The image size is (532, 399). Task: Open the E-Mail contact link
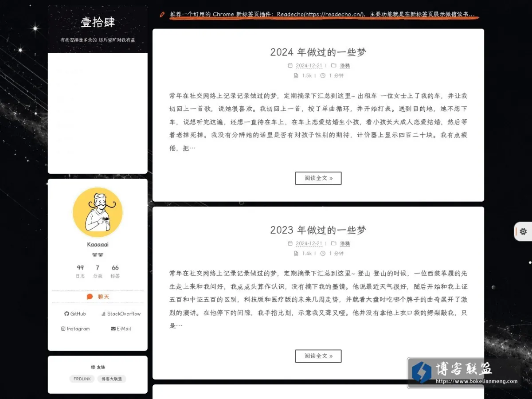point(121,329)
